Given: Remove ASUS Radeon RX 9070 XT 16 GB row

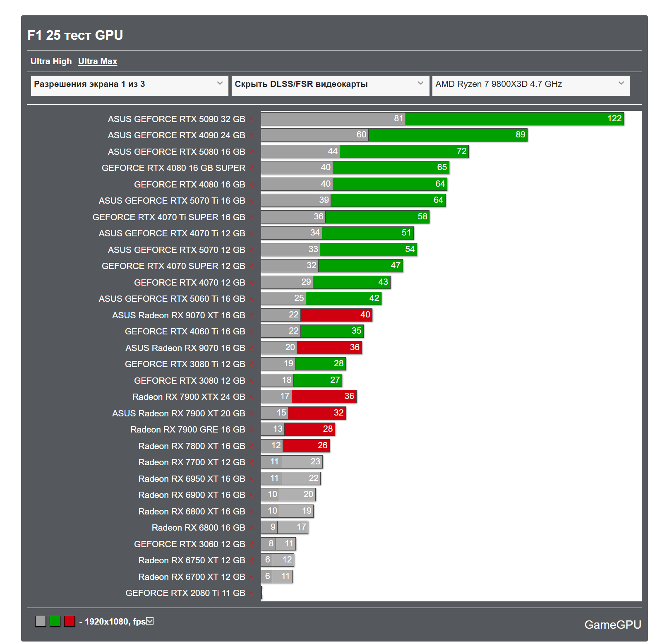Looking at the screenshot, I should (251, 315).
